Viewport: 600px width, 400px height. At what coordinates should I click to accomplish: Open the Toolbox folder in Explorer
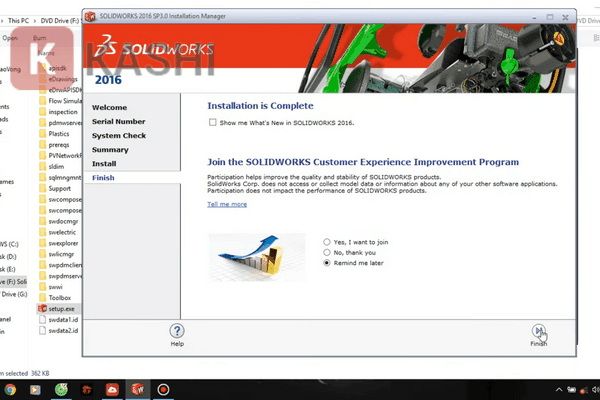point(55,298)
